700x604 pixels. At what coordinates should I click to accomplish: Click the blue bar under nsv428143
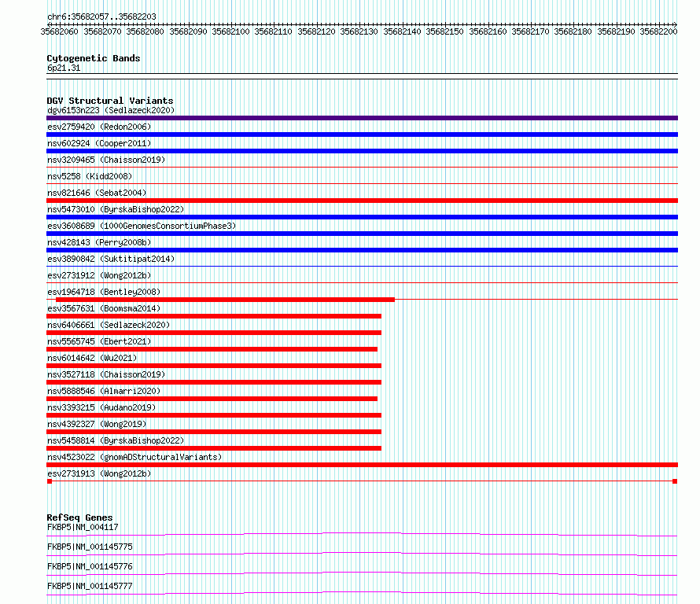(362, 250)
